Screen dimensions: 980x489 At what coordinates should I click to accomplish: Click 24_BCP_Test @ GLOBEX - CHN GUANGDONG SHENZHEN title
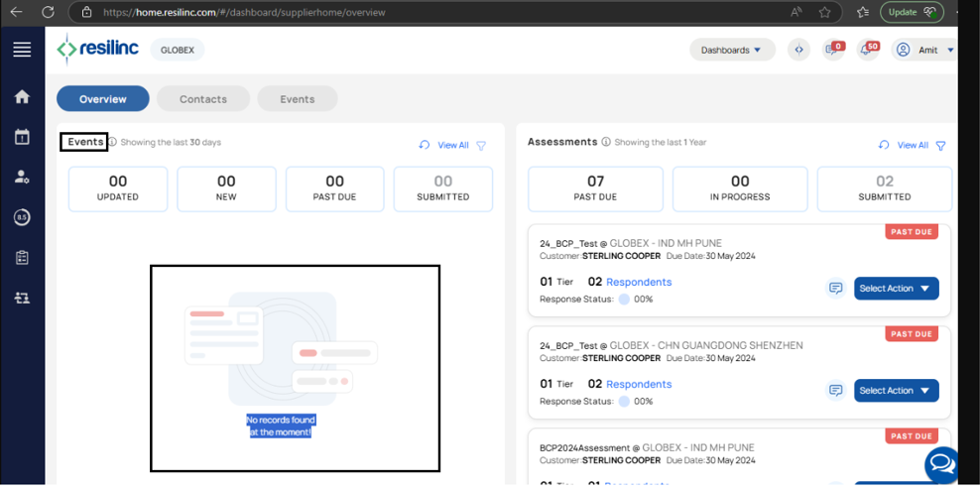(672, 345)
